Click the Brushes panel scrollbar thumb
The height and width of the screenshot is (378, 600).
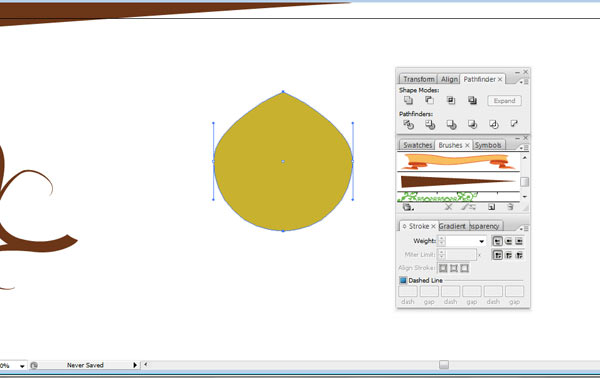coord(525,182)
